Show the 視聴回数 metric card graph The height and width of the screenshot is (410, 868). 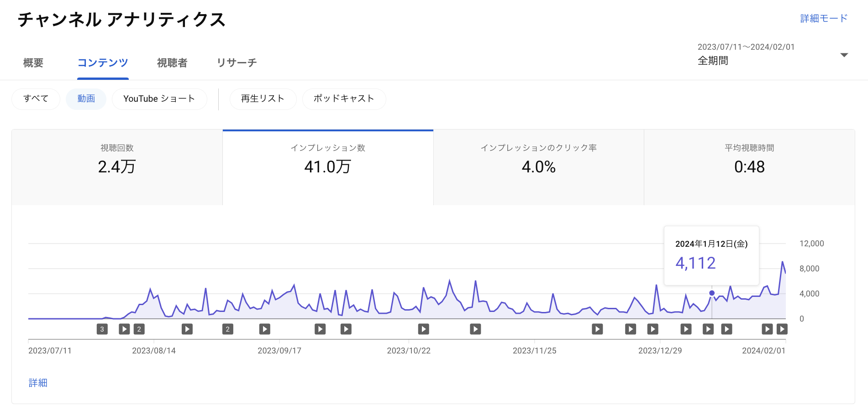click(x=117, y=167)
